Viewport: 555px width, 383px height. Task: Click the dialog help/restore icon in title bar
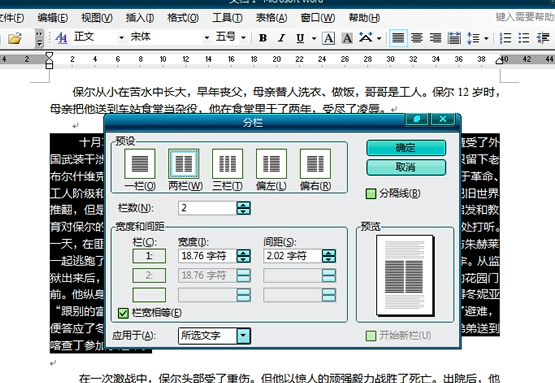click(x=417, y=119)
